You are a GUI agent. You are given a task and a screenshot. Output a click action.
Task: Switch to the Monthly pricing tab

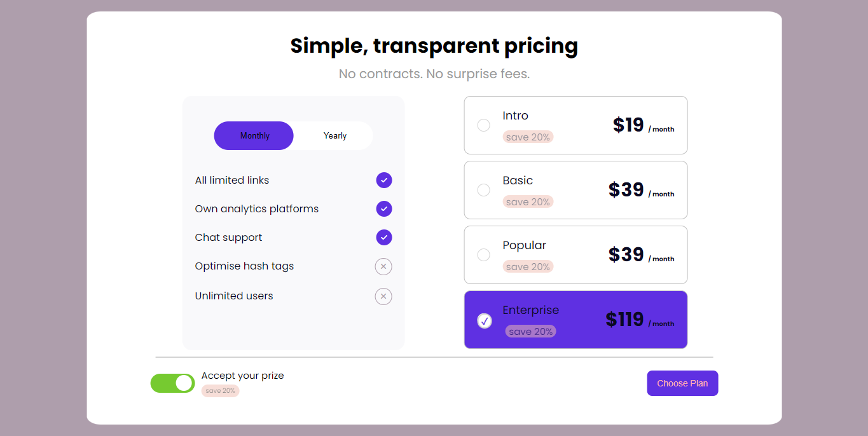click(x=254, y=135)
